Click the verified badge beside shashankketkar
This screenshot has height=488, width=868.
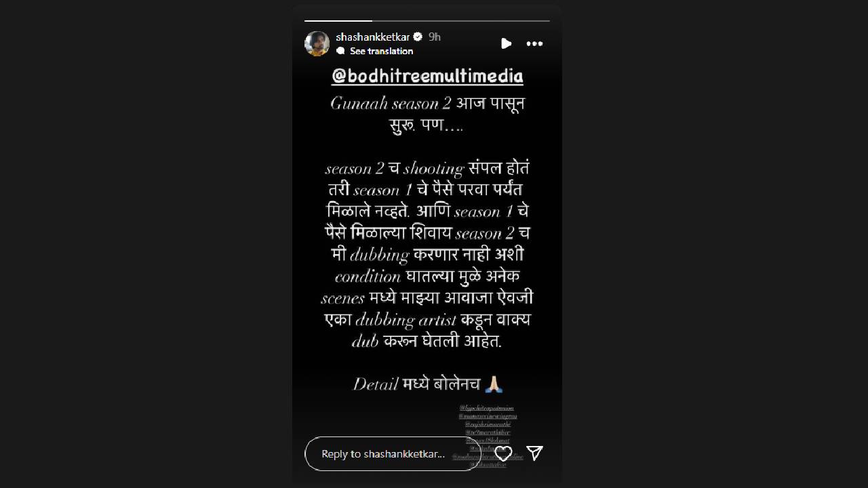coord(418,37)
